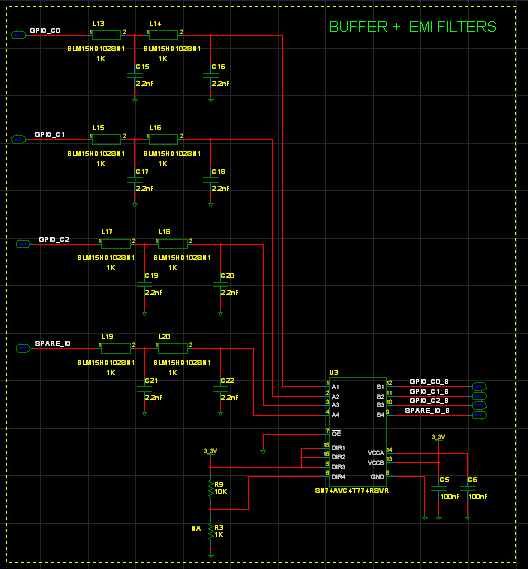Select ferrite bead L16 symbol
528x569 pixels.
click(163, 139)
